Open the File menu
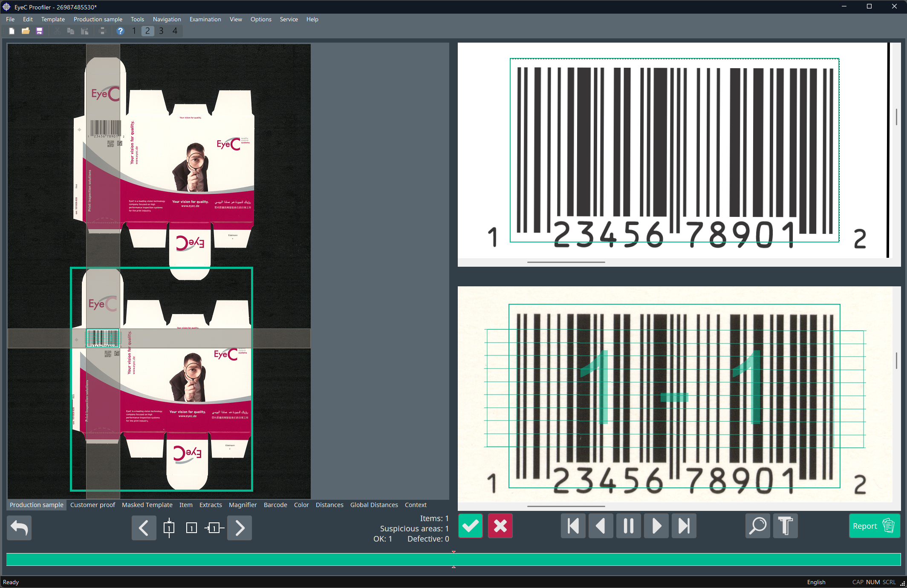Image resolution: width=907 pixels, height=588 pixels. tap(10, 19)
